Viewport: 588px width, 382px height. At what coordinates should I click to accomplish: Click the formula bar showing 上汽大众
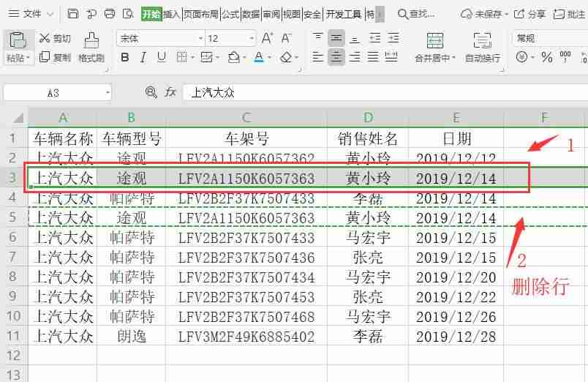click(385, 92)
